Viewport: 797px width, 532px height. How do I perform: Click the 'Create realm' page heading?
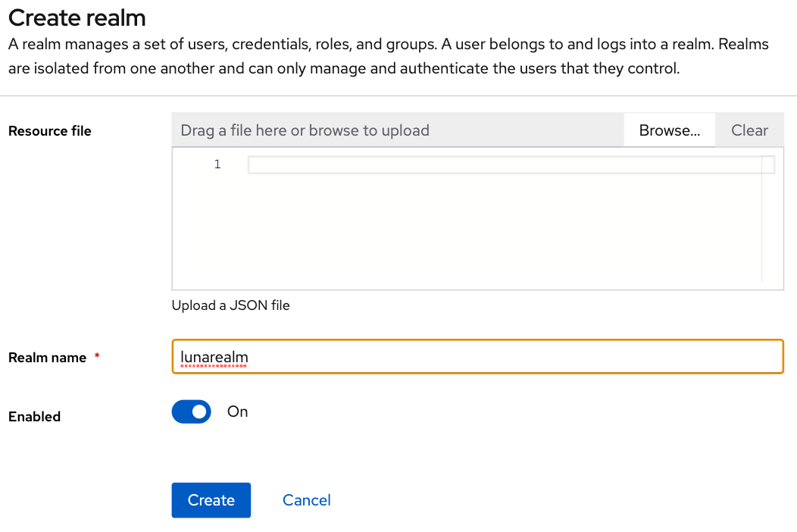77,17
